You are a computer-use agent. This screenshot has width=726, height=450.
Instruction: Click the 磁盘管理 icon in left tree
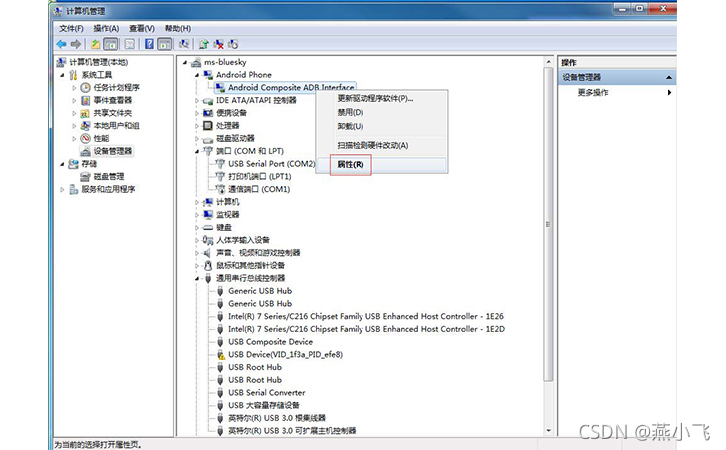point(85,177)
